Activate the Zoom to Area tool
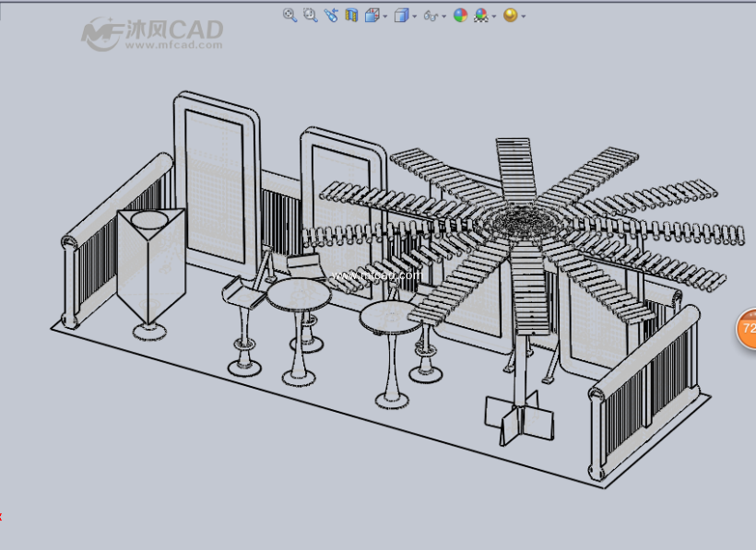Viewport: 756px width, 550px height. point(310,14)
